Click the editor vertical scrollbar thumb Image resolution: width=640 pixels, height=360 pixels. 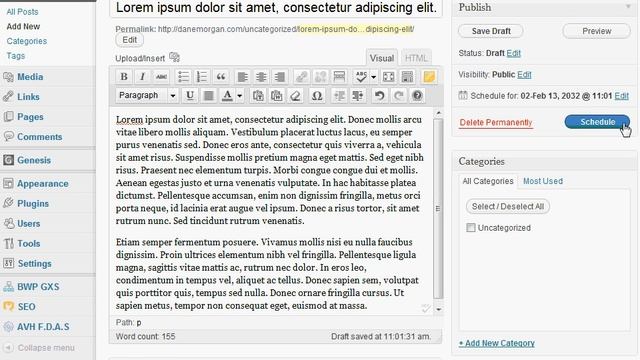pos(438,209)
